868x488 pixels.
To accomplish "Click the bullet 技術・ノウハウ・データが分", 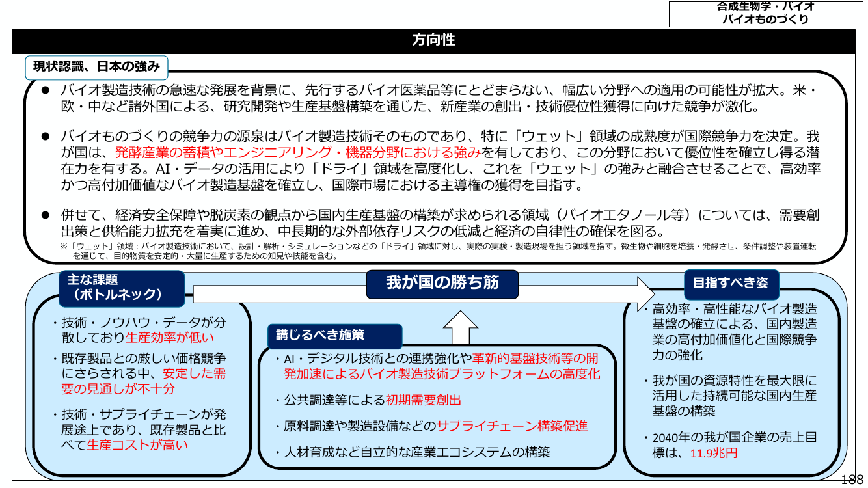I will pos(139,331).
